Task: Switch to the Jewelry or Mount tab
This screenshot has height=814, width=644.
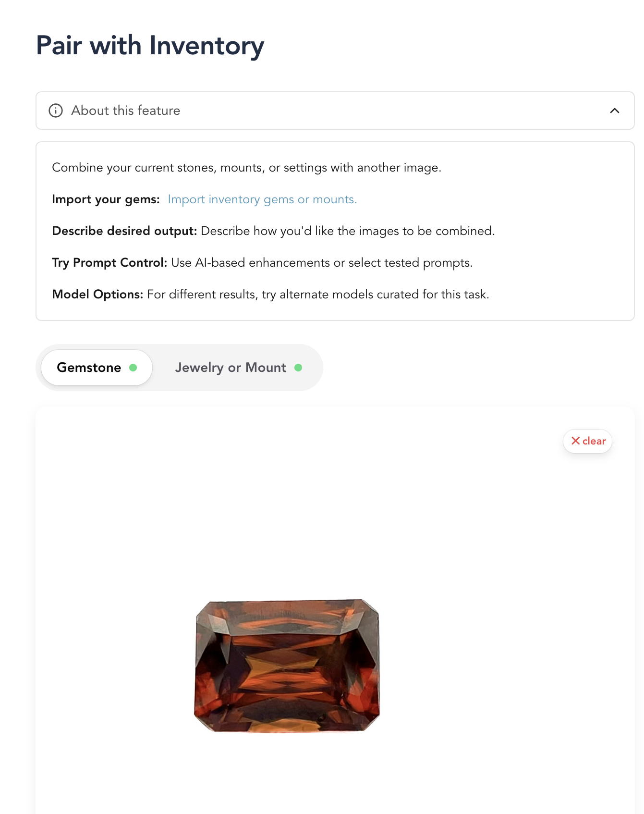Action: click(x=231, y=367)
